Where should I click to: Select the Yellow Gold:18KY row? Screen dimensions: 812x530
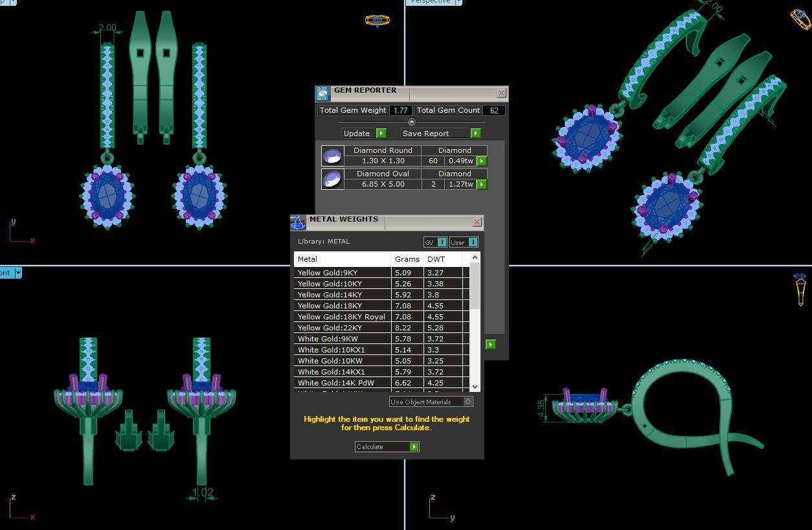pos(342,306)
